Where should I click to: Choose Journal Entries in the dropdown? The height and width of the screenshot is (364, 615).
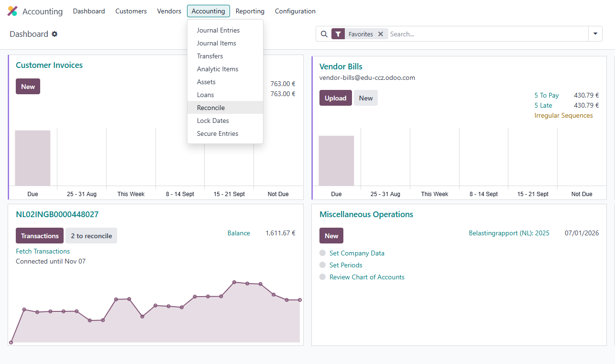click(218, 30)
